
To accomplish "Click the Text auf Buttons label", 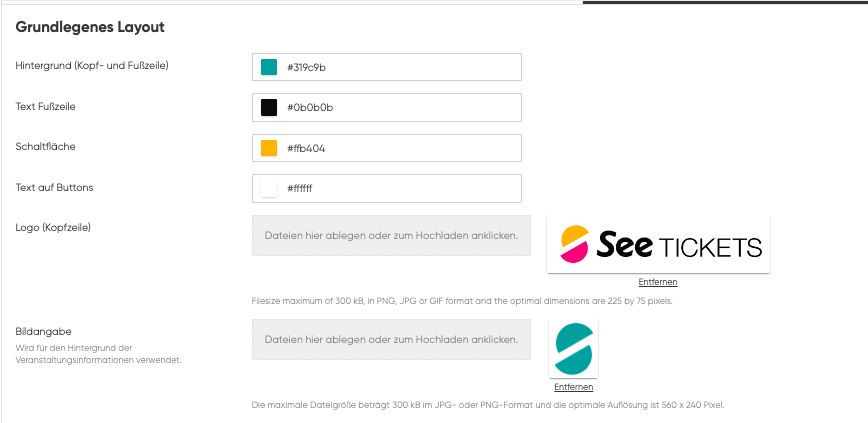I will (54, 187).
